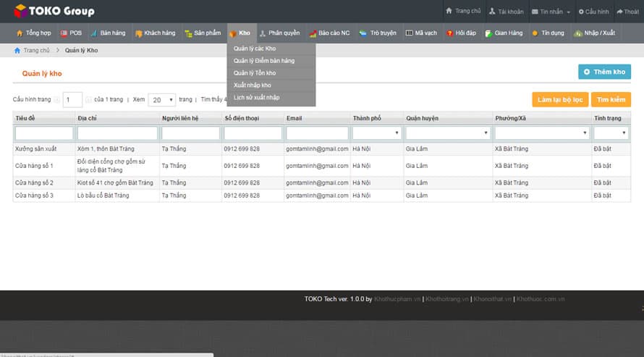This screenshot has width=644, height=357.
Task: Click the home icon in breadcrumb
Action: tap(17, 51)
